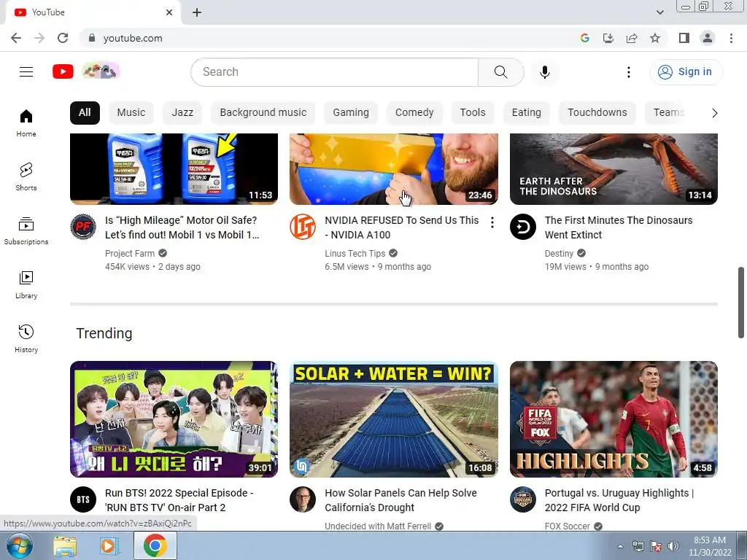Select the All filter chip
The width and height of the screenshot is (747, 560).
point(85,113)
